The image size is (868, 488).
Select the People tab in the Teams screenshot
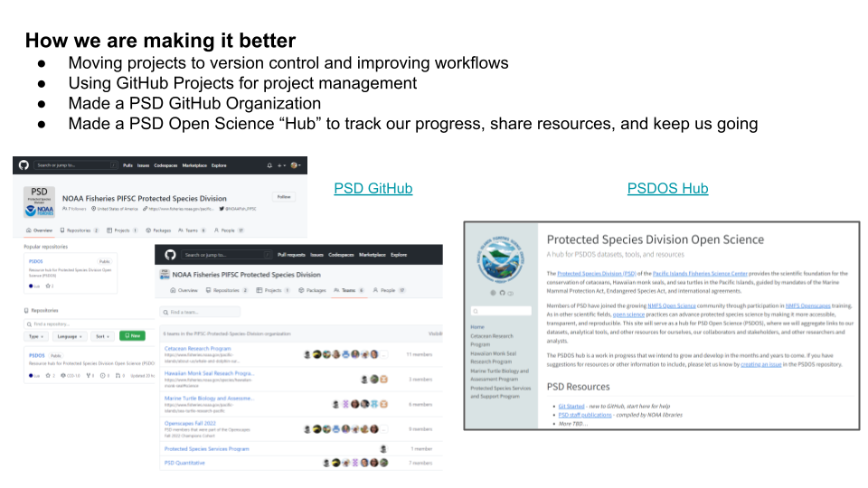pyautogui.click(x=389, y=290)
